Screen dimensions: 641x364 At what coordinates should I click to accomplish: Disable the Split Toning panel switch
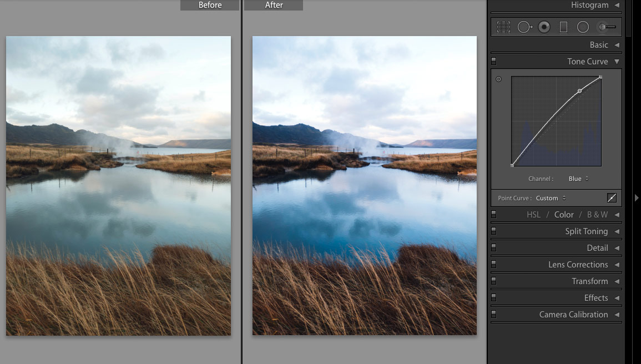click(x=494, y=231)
